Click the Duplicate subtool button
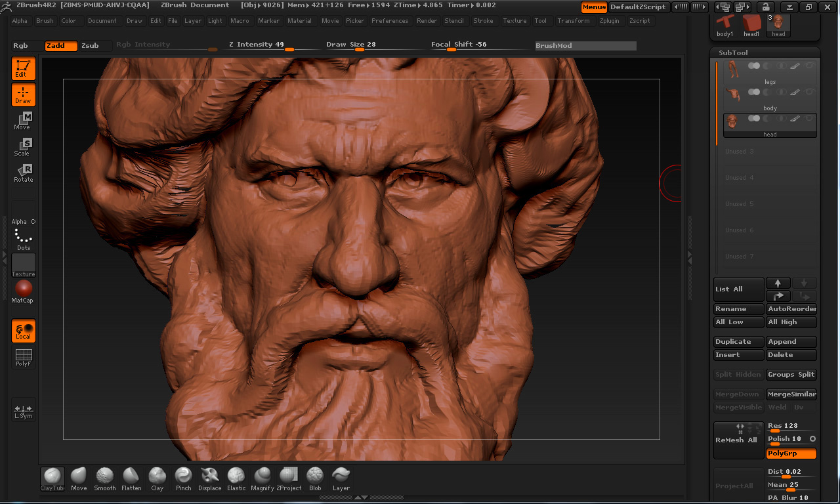Screen dimensions: 840x504 tap(738, 342)
